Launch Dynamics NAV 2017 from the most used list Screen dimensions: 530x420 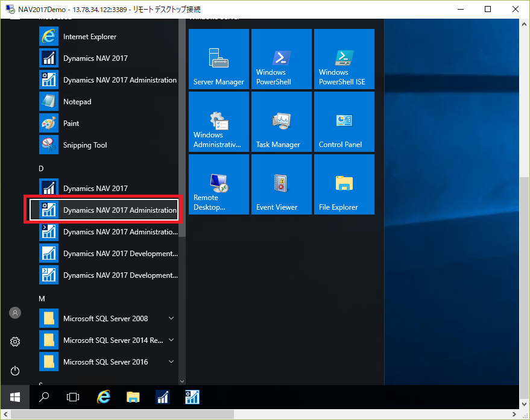[108, 58]
